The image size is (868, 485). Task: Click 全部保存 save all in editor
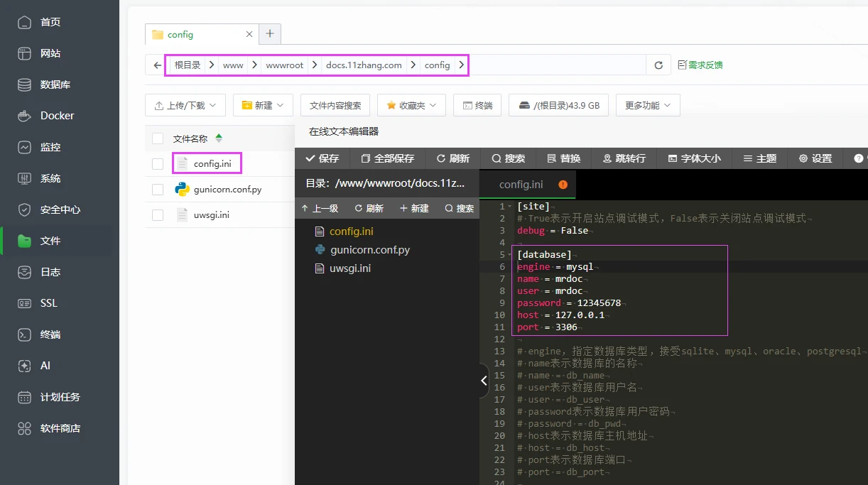click(x=387, y=158)
